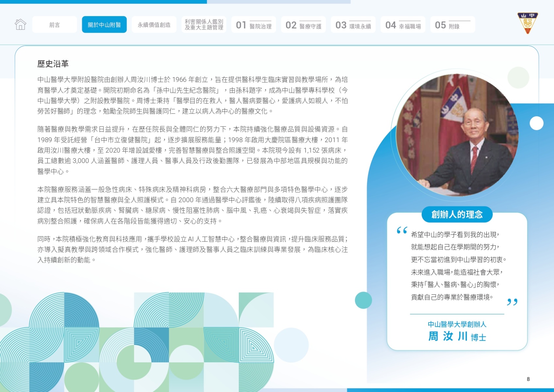This screenshot has height=392, width=554.
Task: Click the paragraph starting 中山醫學大學附設醫院由創辦人
Action: [193, 95]
